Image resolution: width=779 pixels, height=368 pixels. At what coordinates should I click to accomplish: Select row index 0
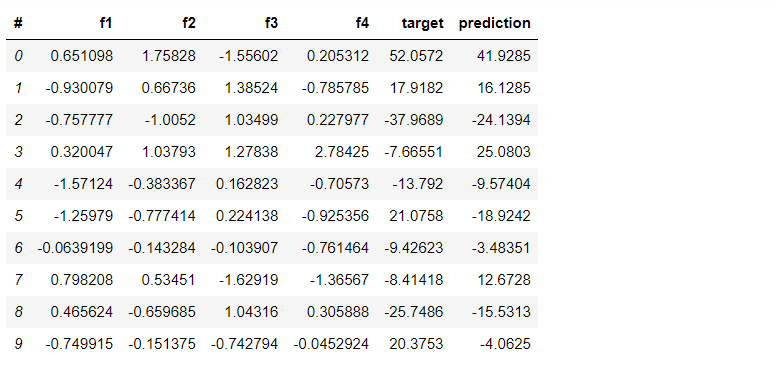[x=18, y=56]
